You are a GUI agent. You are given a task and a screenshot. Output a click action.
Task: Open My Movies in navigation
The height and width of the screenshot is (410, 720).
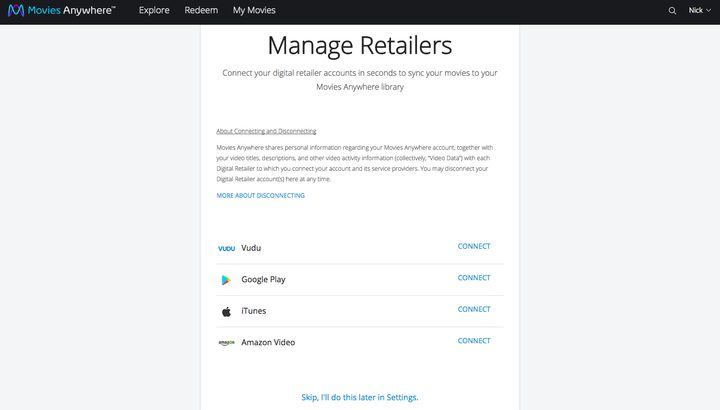[254, 10]
